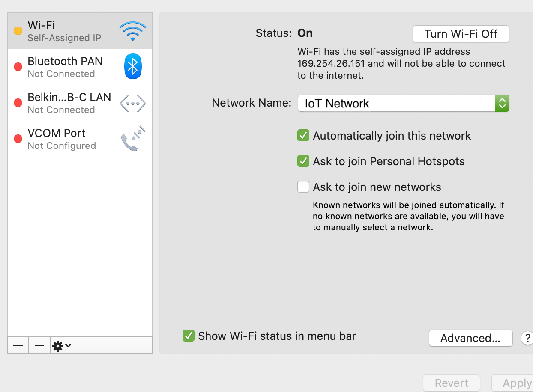
Task: Click the Belkin LAN ethernet arrows icon
Action: click(132, 103)
